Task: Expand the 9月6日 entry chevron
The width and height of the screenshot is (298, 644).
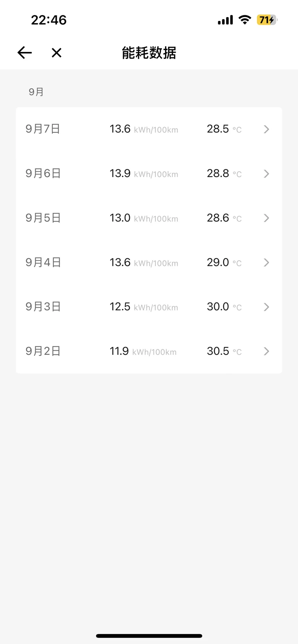Action: [266, 174]
